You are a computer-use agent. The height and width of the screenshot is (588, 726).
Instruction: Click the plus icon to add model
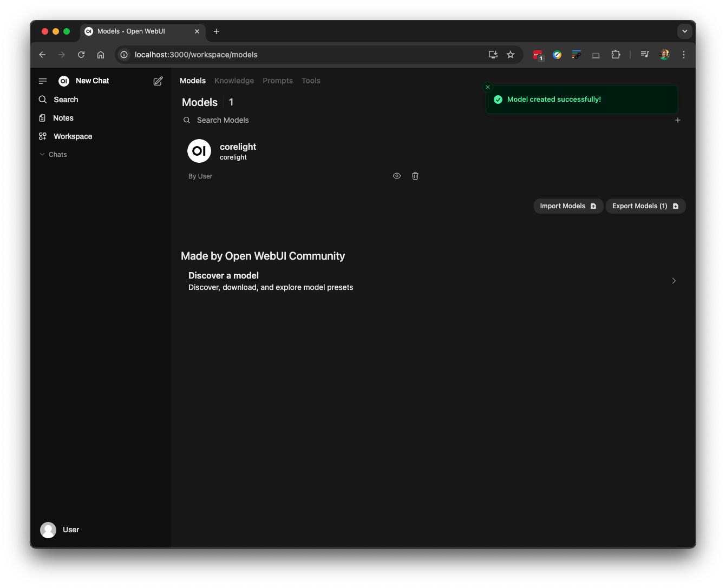[x=677, y=120]
